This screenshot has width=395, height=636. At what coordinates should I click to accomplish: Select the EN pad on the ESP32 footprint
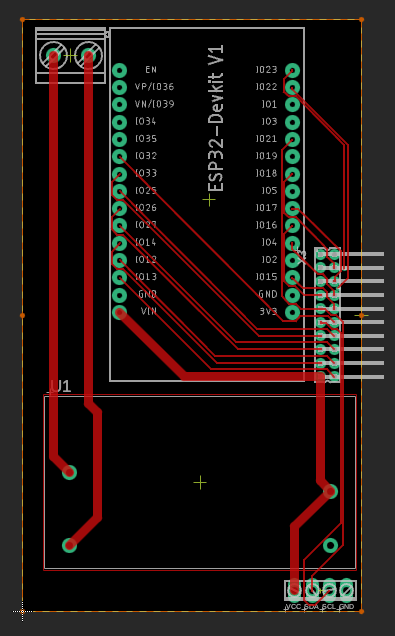119,70
